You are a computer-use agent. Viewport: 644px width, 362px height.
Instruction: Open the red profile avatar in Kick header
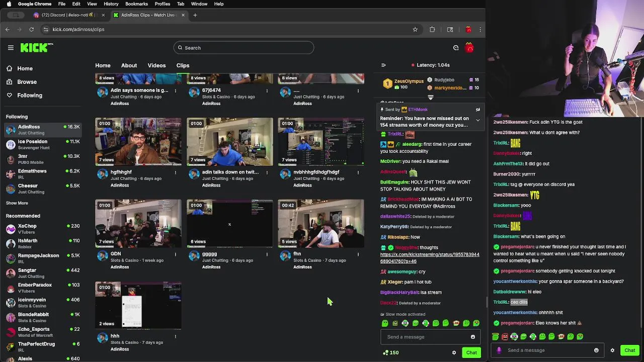coord(469,48)
